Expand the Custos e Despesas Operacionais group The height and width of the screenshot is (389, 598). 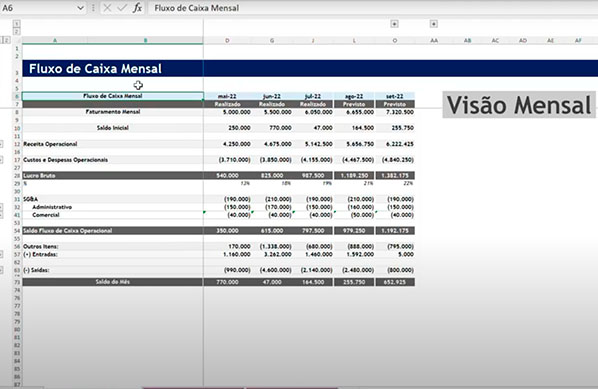(x=2, y=160)
